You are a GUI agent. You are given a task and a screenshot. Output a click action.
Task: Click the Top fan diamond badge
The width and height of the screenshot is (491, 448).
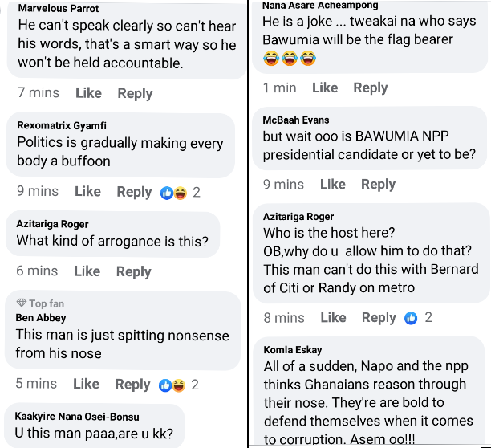22,303
